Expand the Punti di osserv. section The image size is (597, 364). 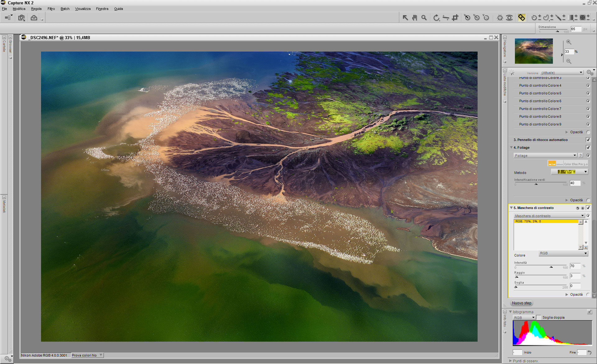pyautogui.click(x=510, y=361)
